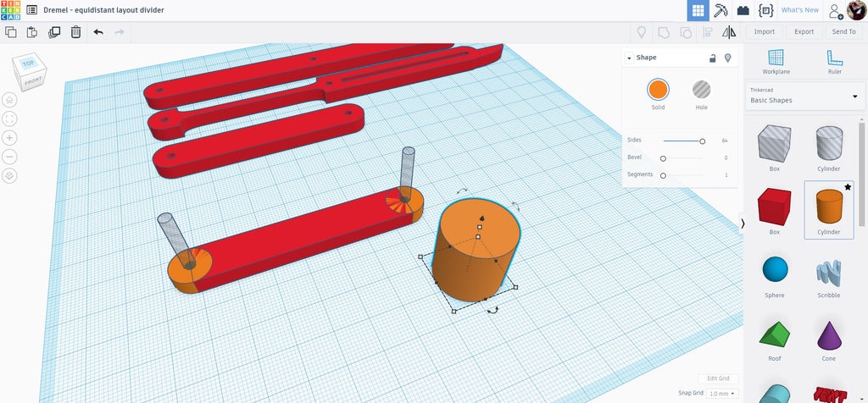
Task: Click cylinder's rotation arrow near base
Action: click(492, 311)
